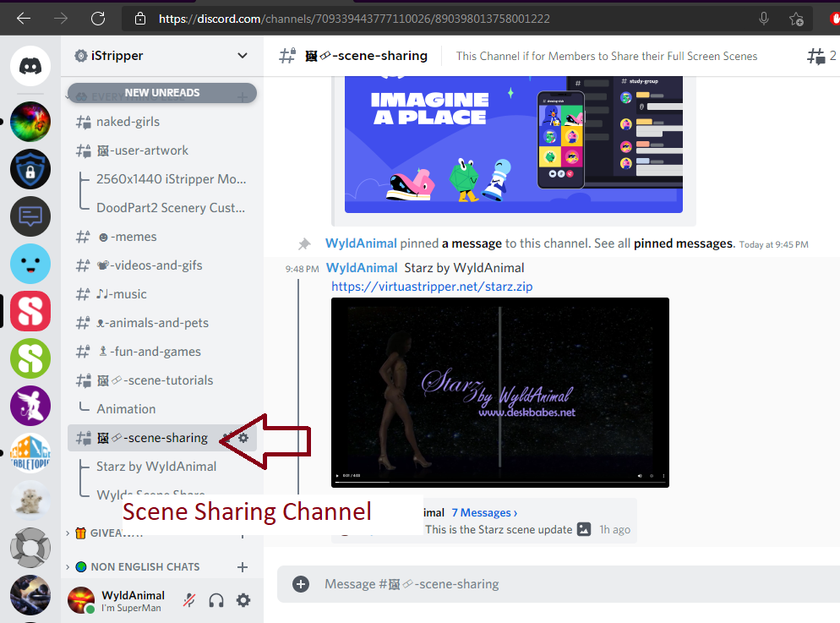View all pinned messages link

(x=683, y=243)
